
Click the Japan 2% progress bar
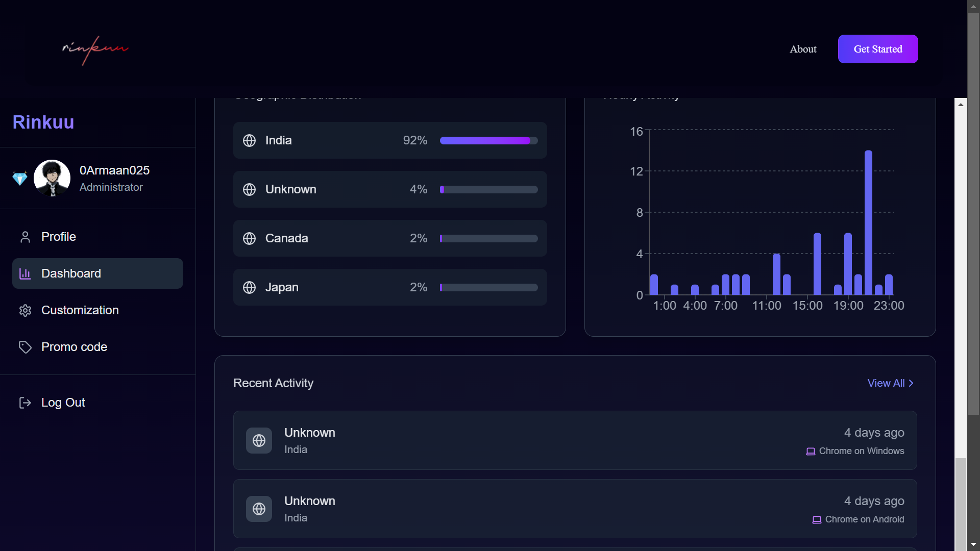coord(489,287)
